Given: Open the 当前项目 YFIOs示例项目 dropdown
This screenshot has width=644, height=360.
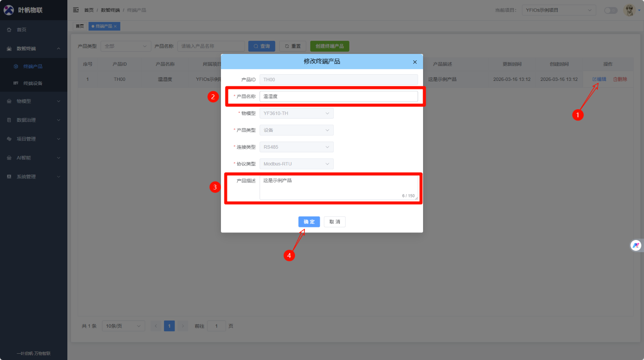Looking at the screenshot, I should pyautogui.click(x=558, y=10).
